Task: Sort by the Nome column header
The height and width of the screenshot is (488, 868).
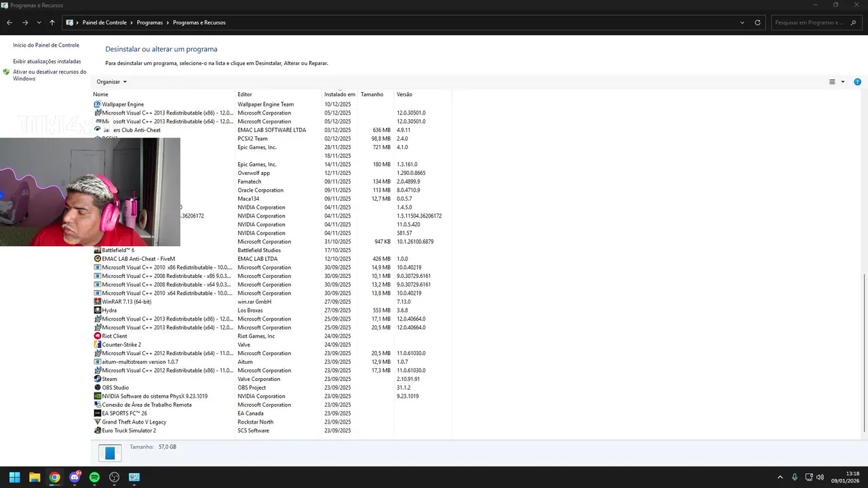Action: [163, 94]
